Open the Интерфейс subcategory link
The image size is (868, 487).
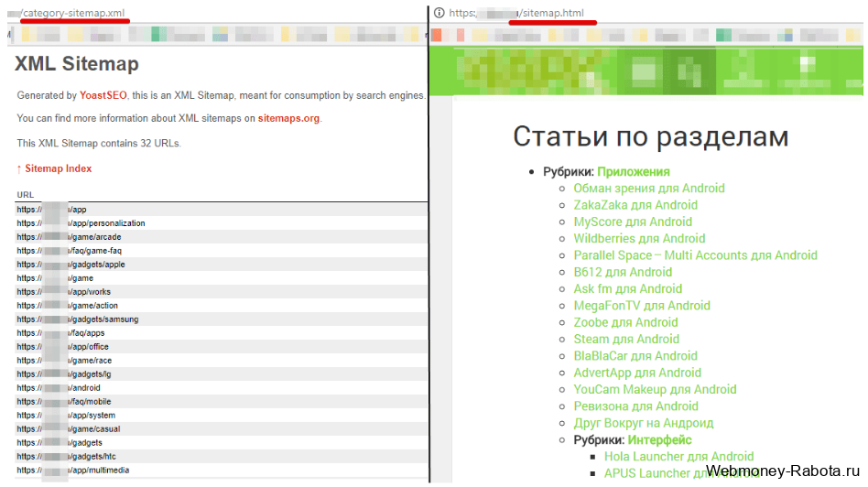coord(660,440)
